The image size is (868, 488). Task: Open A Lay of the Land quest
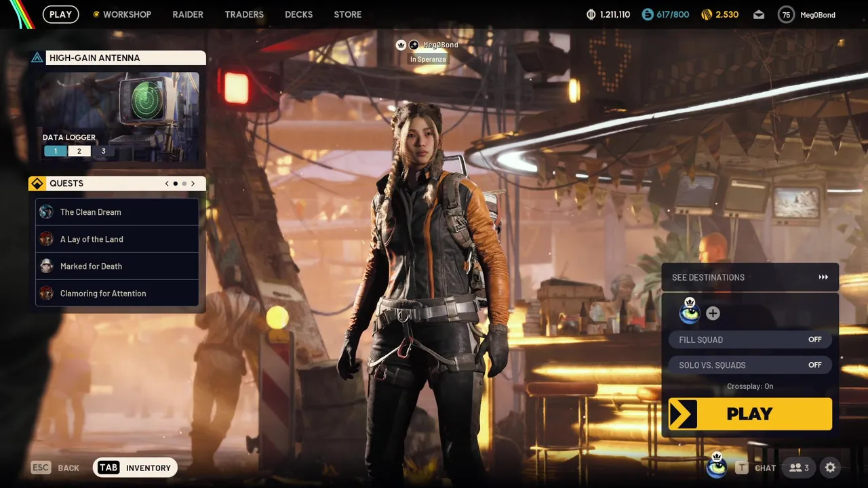(x=117, y=239)
